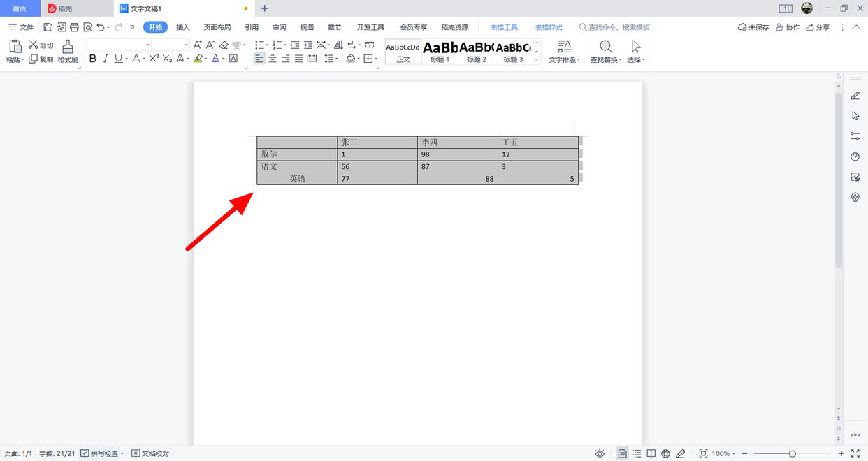Screen dimensions: 868x461
Task: Toggle Bold formatting
Action: coord(92,59)
